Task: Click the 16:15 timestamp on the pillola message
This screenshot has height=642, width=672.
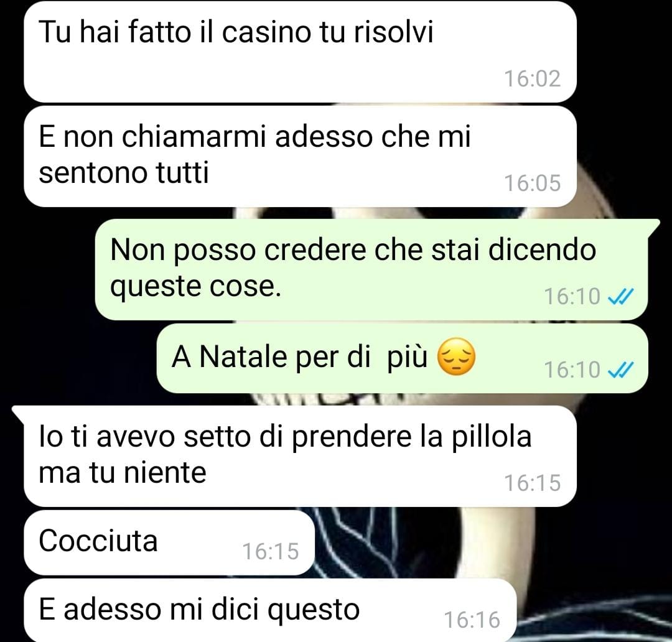Action: (x=532, y=483)
